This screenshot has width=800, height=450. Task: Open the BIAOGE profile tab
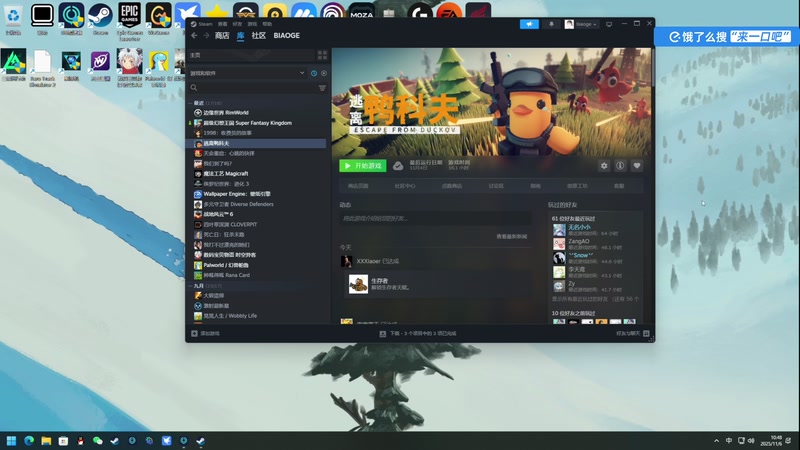coord(287,35)
